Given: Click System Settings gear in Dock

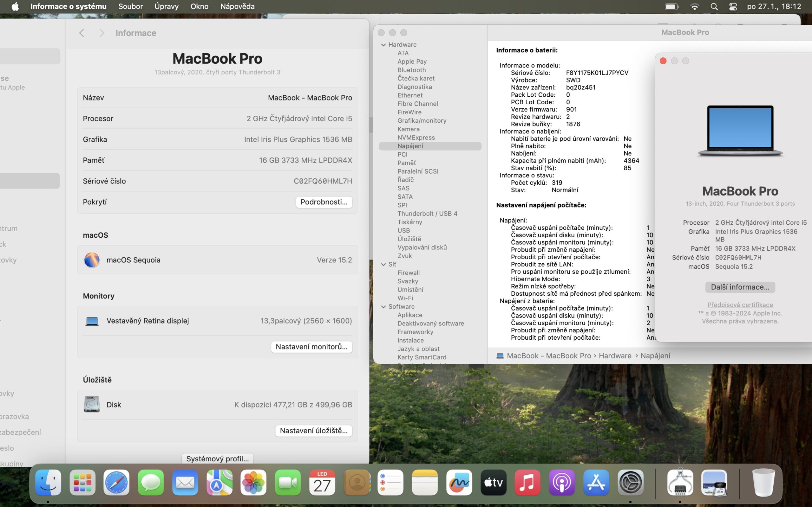Looking at the screenshot, I should point(631,483).
